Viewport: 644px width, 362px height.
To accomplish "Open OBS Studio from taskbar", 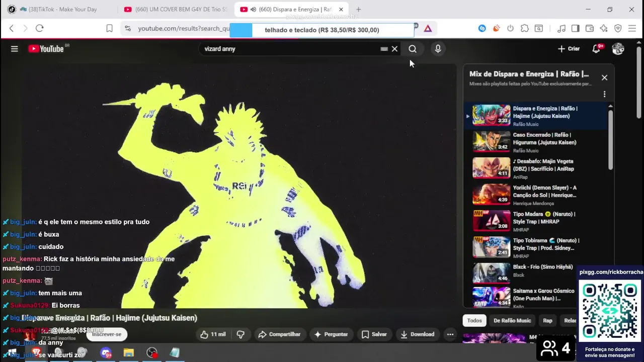I will coord(152,353).
